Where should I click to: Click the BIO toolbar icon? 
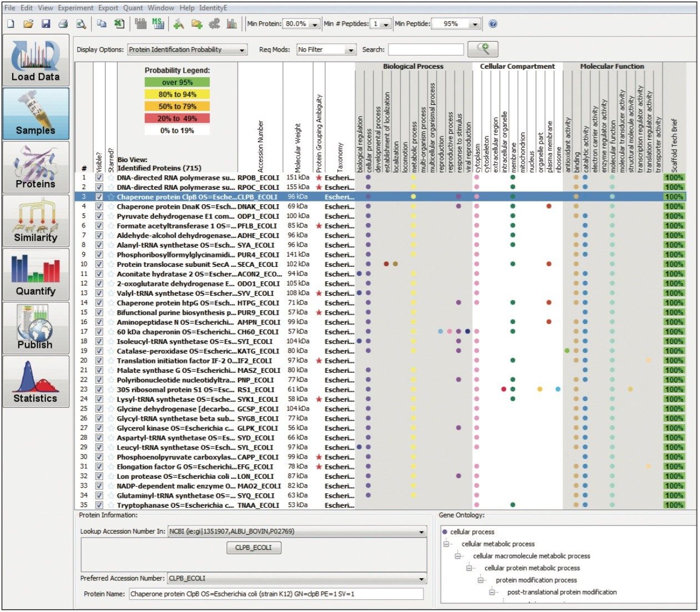(140, 24)
